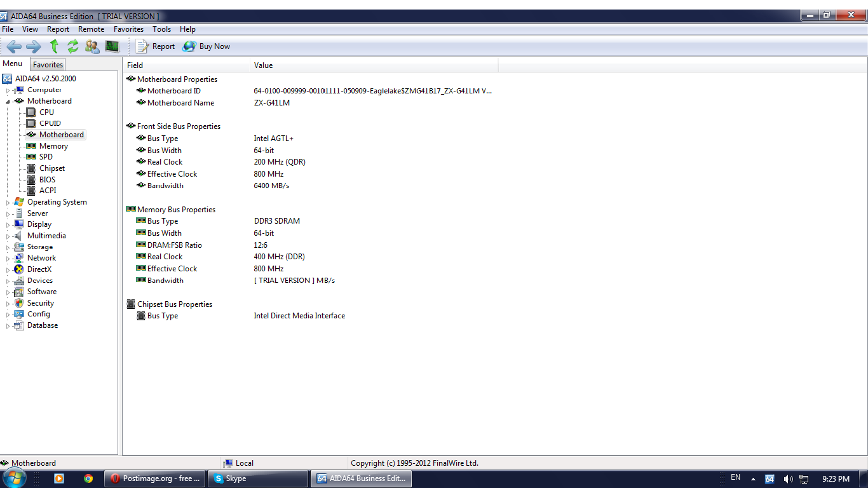Select the Config tree item

click(x=39, y=314)
